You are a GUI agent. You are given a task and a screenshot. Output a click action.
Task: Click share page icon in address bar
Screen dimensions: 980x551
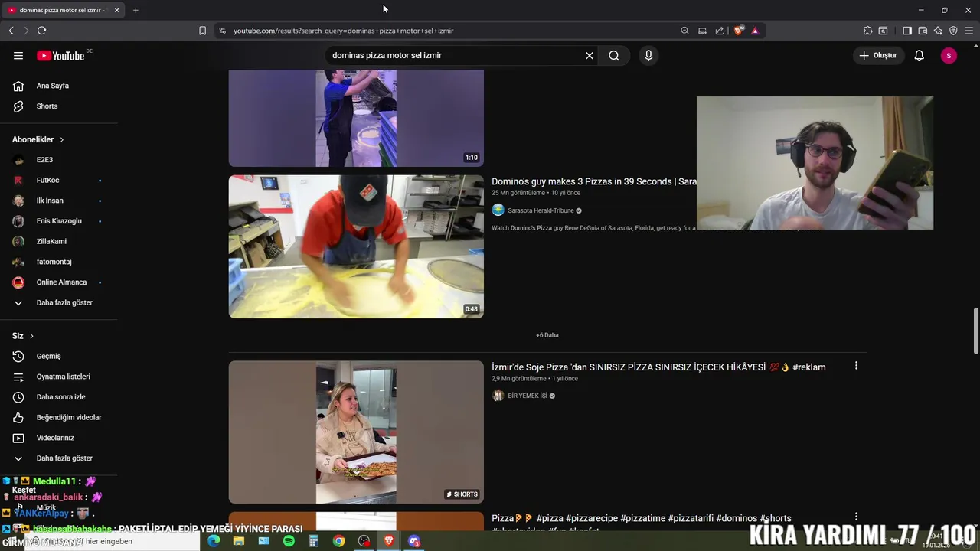pos(720,31)
